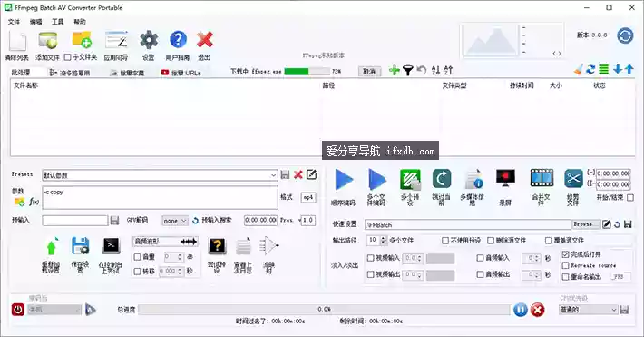
Task: Sort list ascending A-Z icon
Action: coord(435,70)
